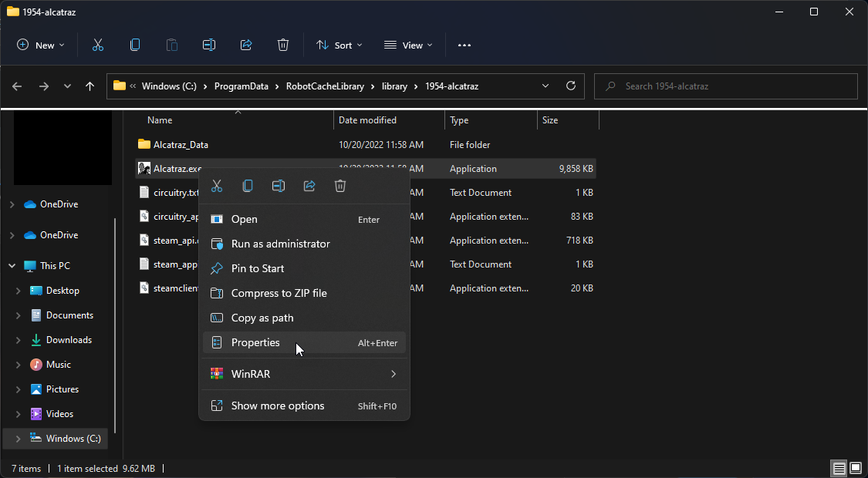The height and width of the screenshot is (478, 868).
Task: Expand the first OneDrive tree node
Action: [x=12, y=205]
